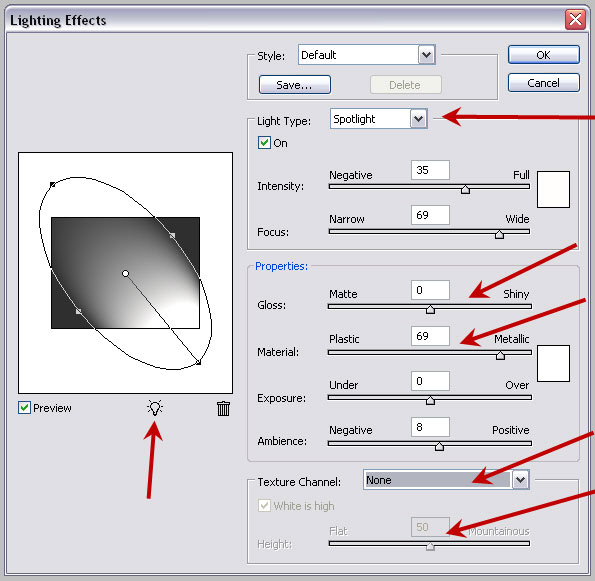Click OK to apply lighting

543,55
